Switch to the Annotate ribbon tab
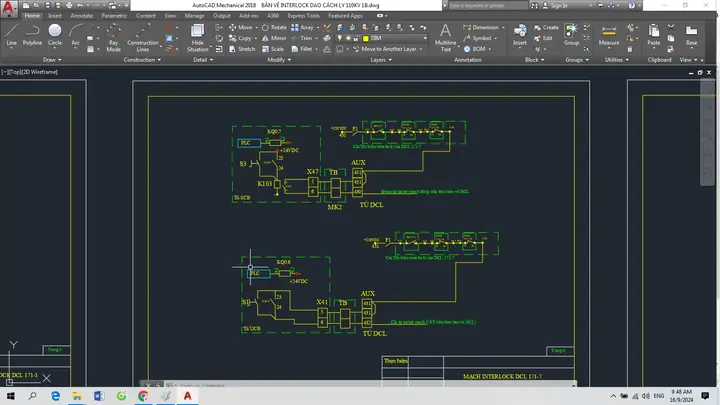The height and width of the screenshot is (405, 720). [x=81, y=16]
